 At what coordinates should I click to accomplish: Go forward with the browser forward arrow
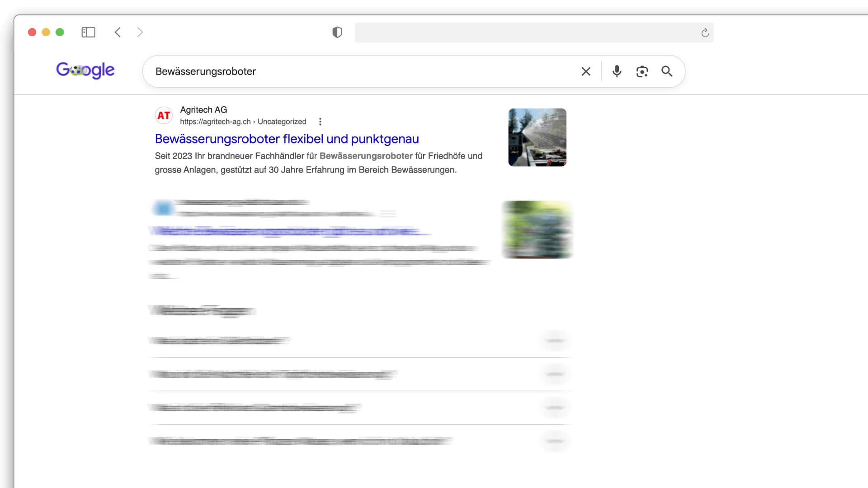[140, 32]
